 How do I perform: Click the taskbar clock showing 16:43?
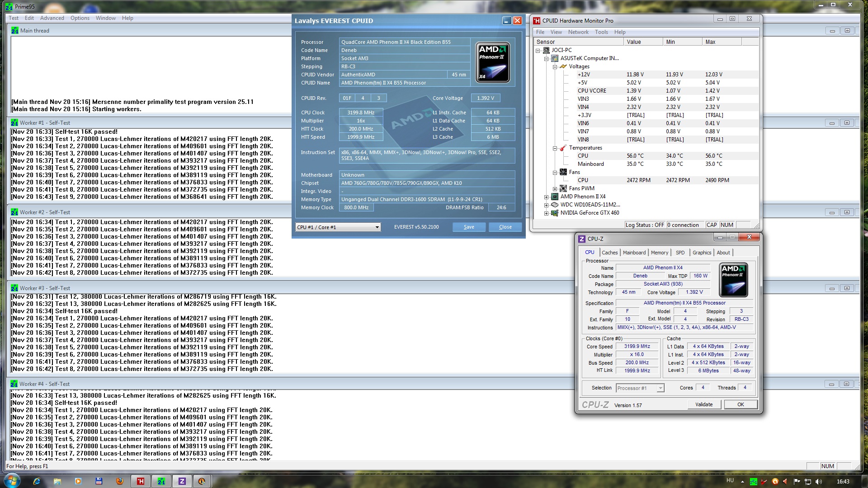coord(843,482)
